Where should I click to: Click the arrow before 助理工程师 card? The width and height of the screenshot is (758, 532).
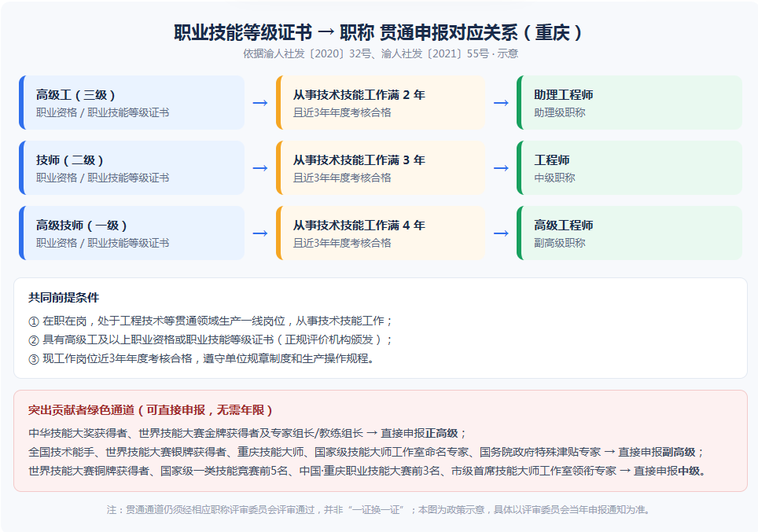pyautogui.click(x=501, y=103)
